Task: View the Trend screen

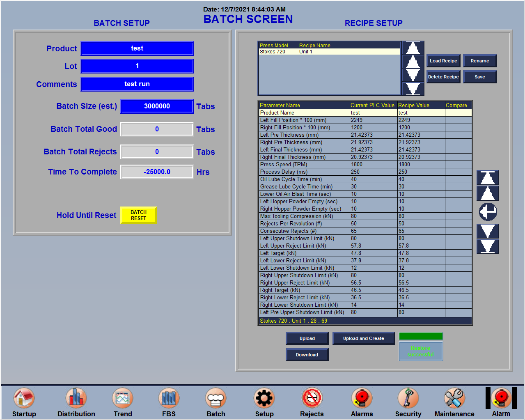Action: tap(122, 402)
